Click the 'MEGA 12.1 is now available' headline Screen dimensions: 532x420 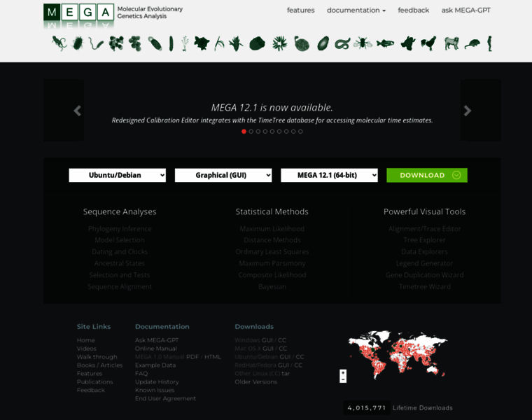(x=272, y=108)
